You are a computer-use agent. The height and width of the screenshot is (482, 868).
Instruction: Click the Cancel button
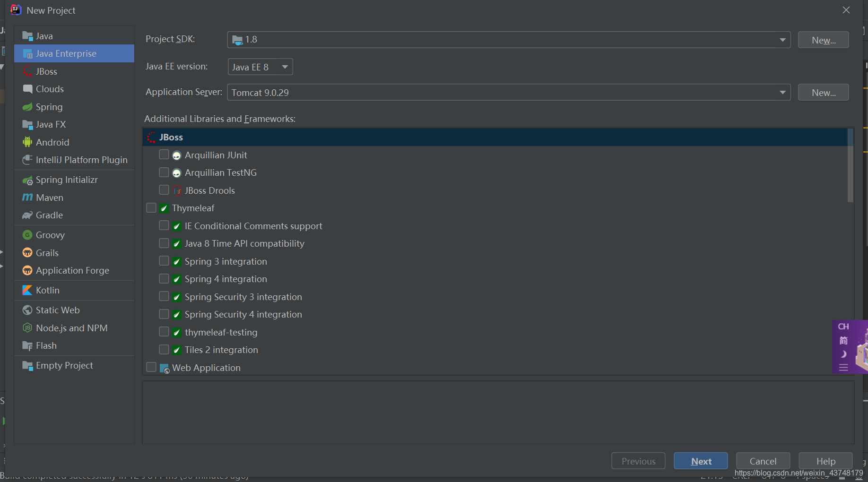pyautogui.click(x=763, y=461)
